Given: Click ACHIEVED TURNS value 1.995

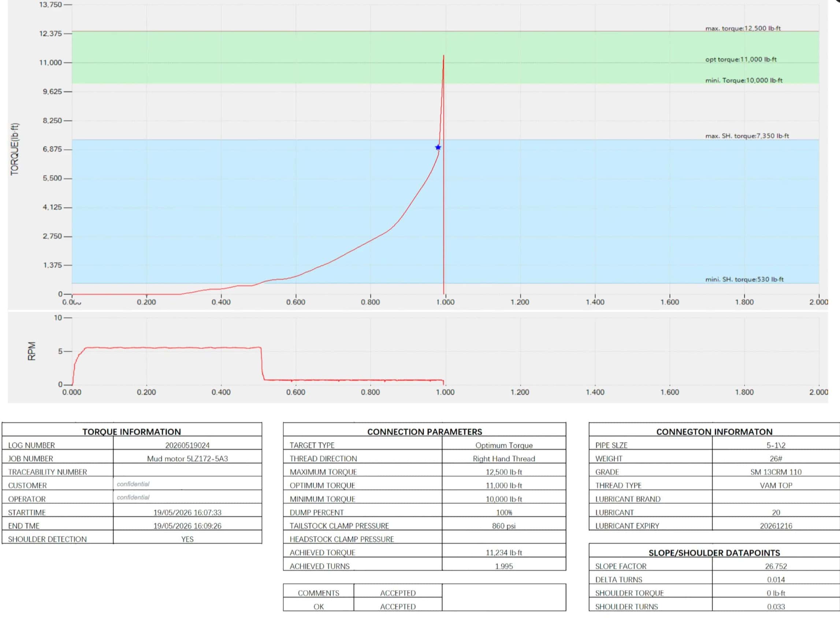Looking at the screenshot, I should (x=504, y=566).
